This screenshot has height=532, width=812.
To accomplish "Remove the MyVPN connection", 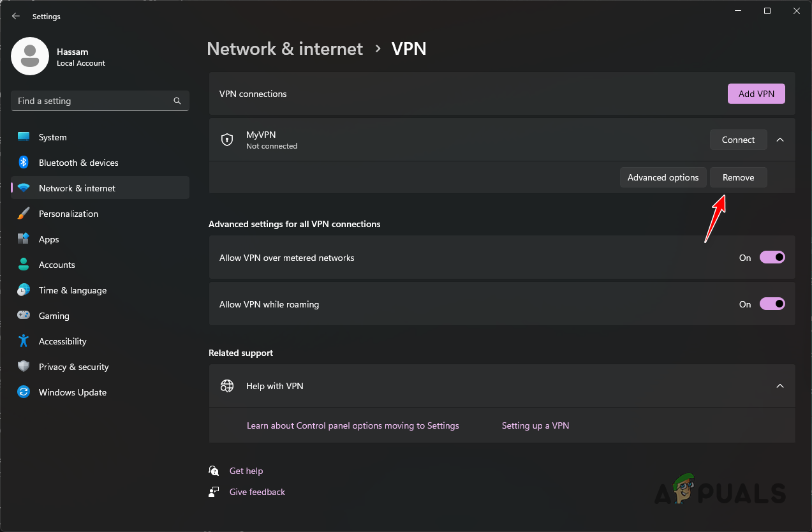I will [738, 177].
